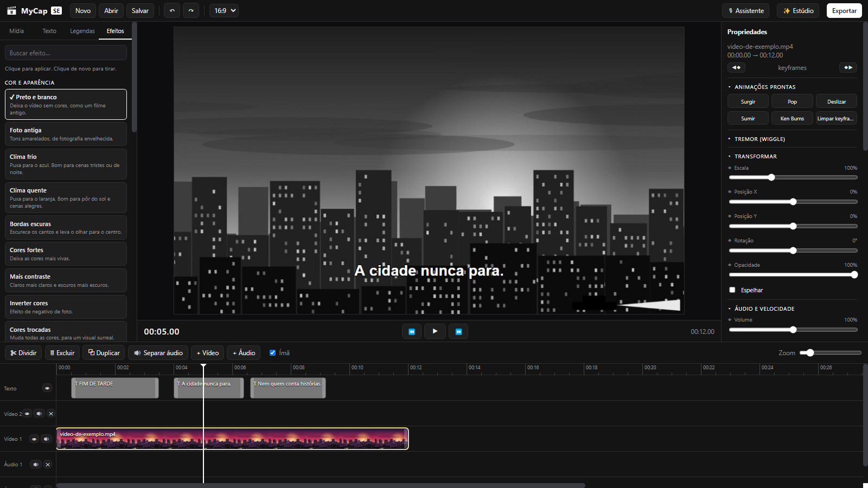Jump to the previous keyframe

tap(736, 68)
